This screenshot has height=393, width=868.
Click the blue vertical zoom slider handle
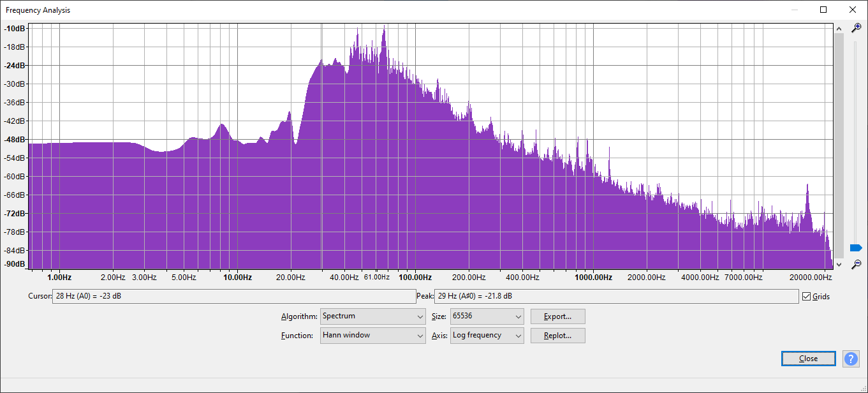click(x=856, y=248)
